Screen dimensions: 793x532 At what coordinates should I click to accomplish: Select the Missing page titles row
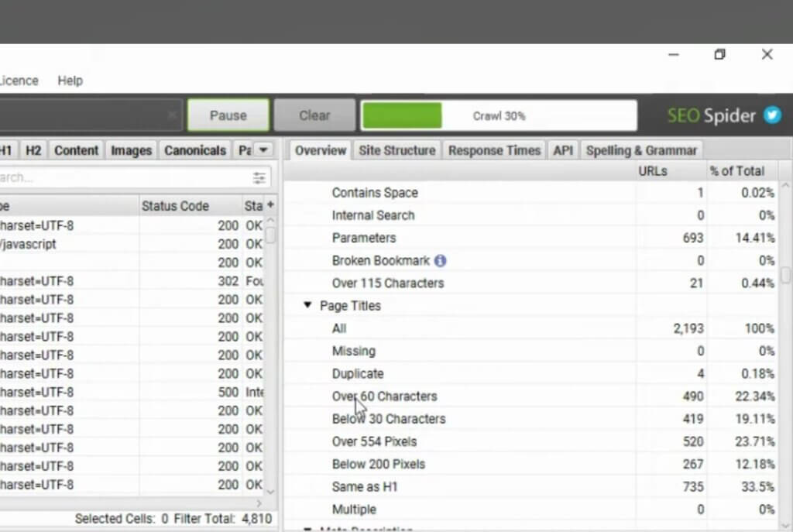point(530,351)
